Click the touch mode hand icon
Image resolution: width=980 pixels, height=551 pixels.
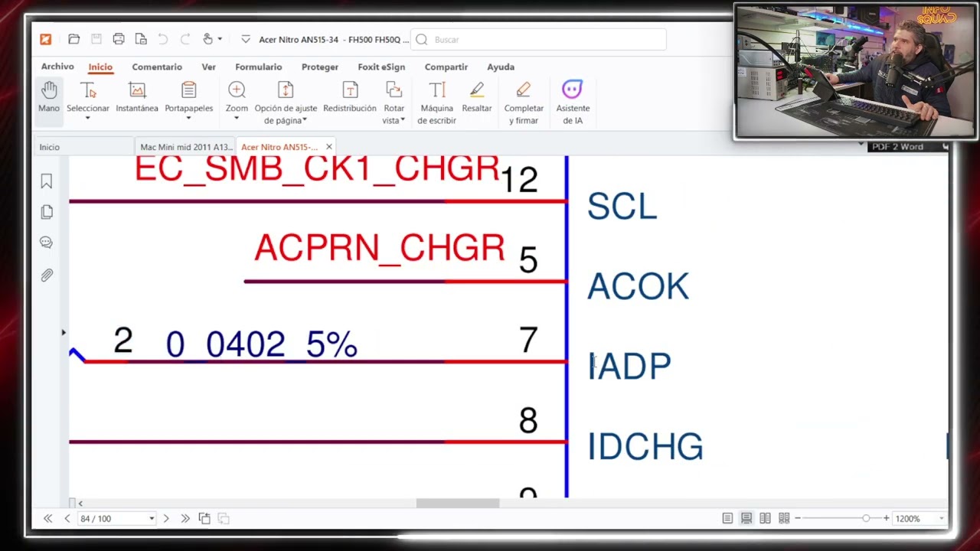coord(207,39)
